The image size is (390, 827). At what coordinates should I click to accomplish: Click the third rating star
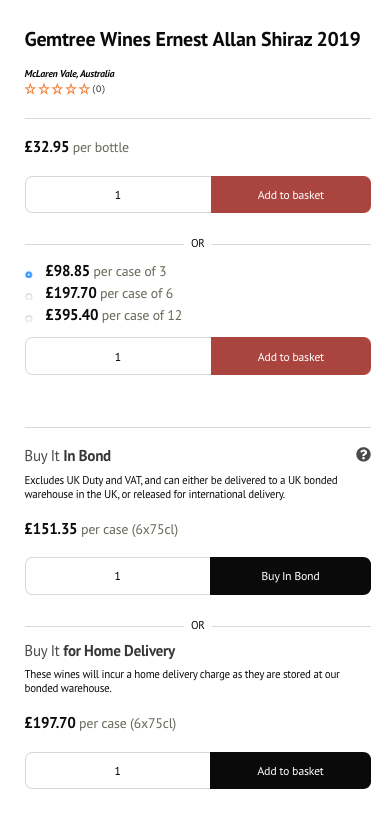point(57,89)
